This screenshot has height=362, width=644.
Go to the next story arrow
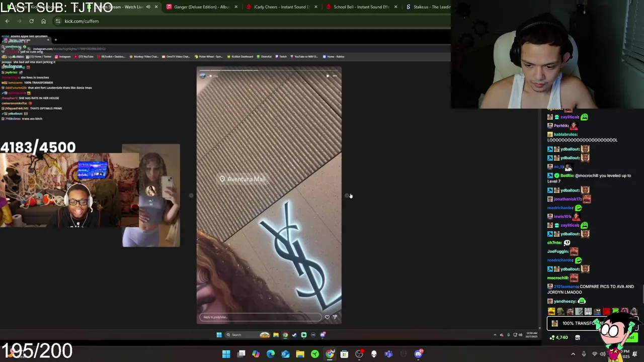347,196
